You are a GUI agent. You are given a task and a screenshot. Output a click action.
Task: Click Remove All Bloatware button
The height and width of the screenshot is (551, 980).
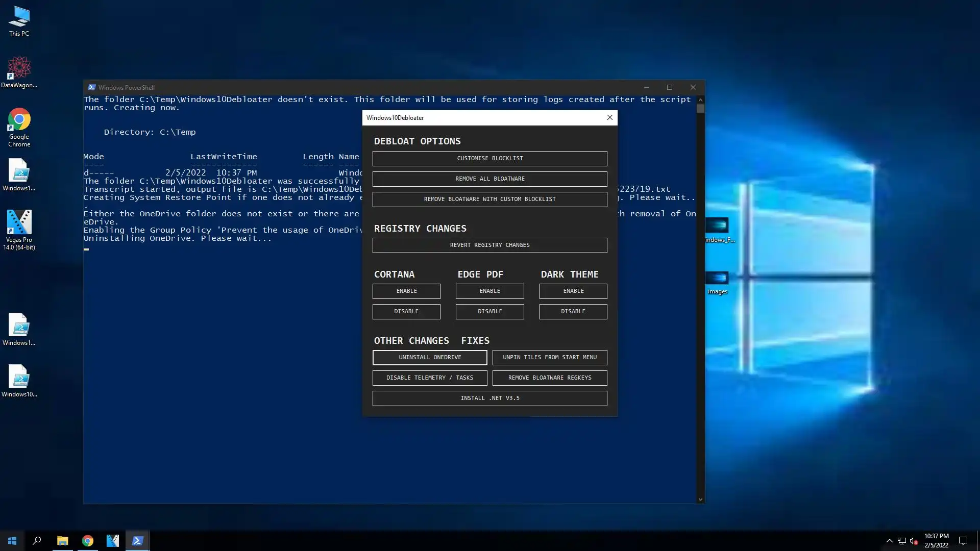click(489, 179)
